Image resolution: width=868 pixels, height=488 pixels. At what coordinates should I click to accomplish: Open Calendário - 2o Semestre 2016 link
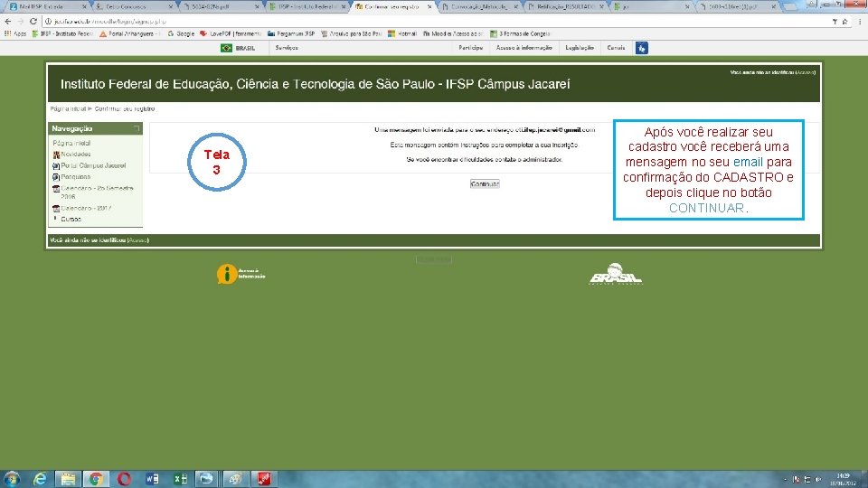coord(97,192)
